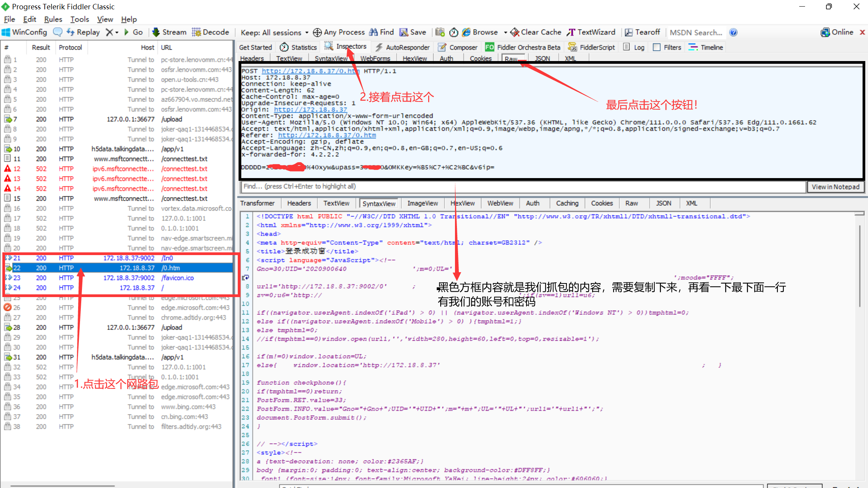Open the Browse dropdown arrow
This screenshot has width=868, height=488.
coord(505,33)
